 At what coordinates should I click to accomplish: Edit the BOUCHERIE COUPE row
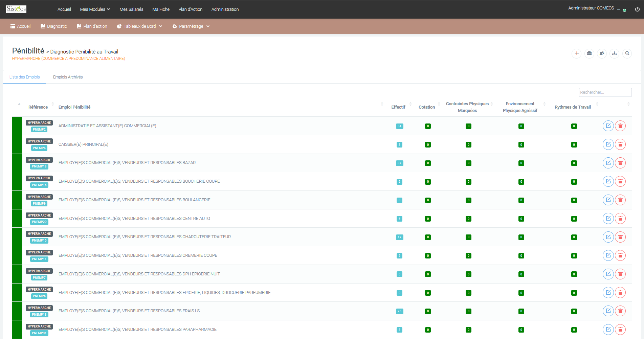[x=608, y=181]
